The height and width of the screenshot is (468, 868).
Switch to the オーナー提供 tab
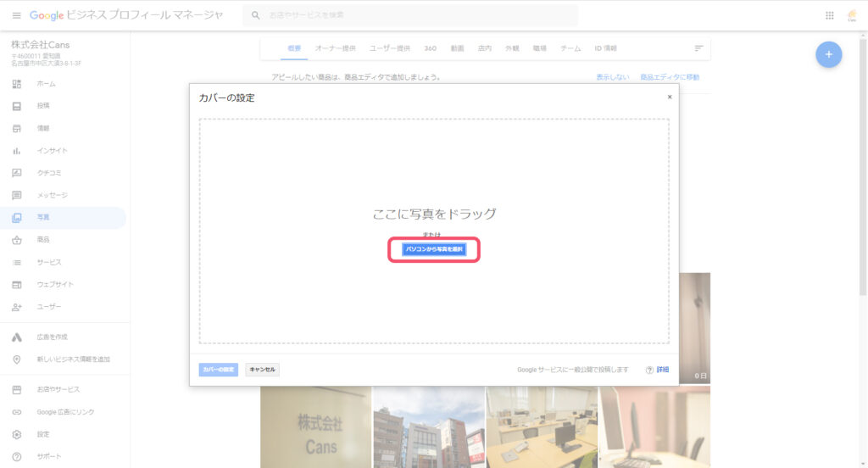335,48
